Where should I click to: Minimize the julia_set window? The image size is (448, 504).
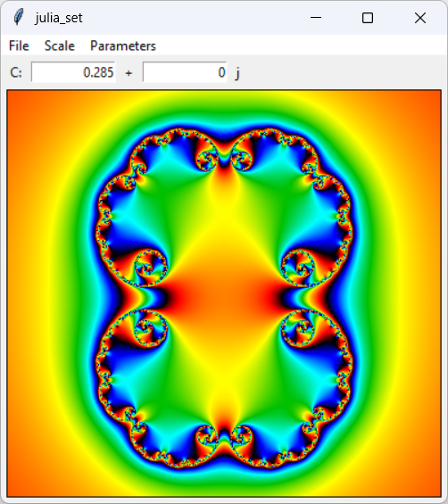tap(316, 18)
